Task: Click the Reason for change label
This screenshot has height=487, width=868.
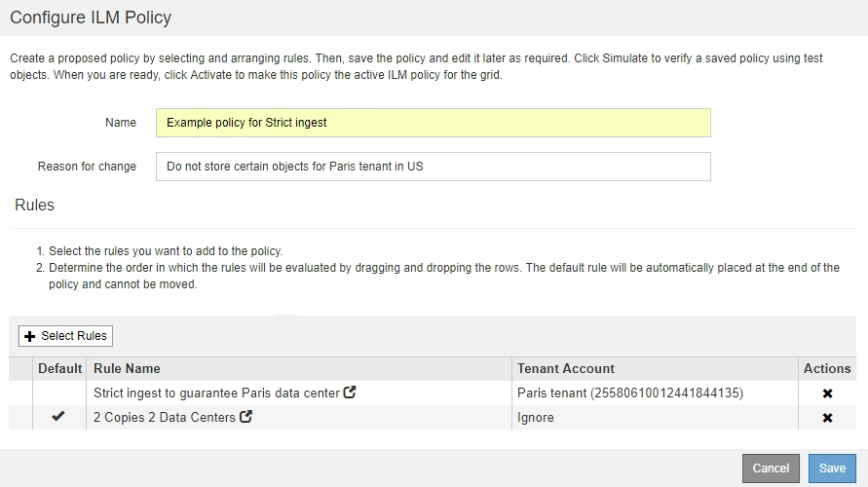Action: [x=87, y=167]
